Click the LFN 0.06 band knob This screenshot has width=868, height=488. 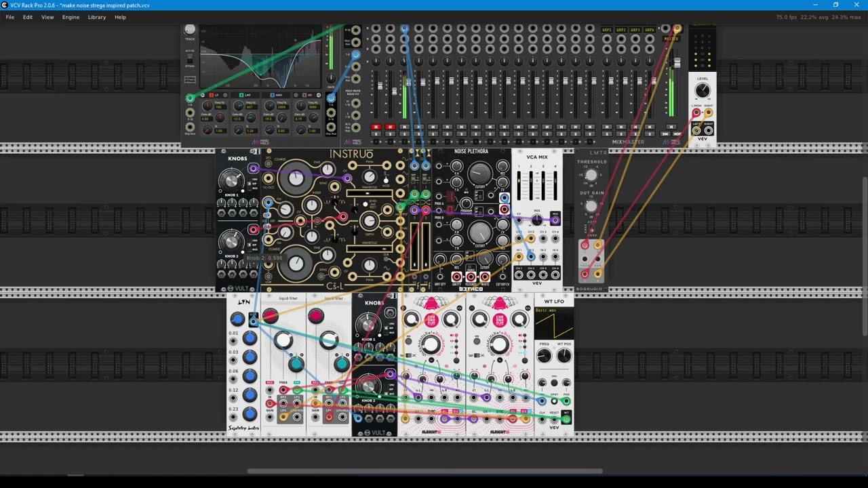250,375
